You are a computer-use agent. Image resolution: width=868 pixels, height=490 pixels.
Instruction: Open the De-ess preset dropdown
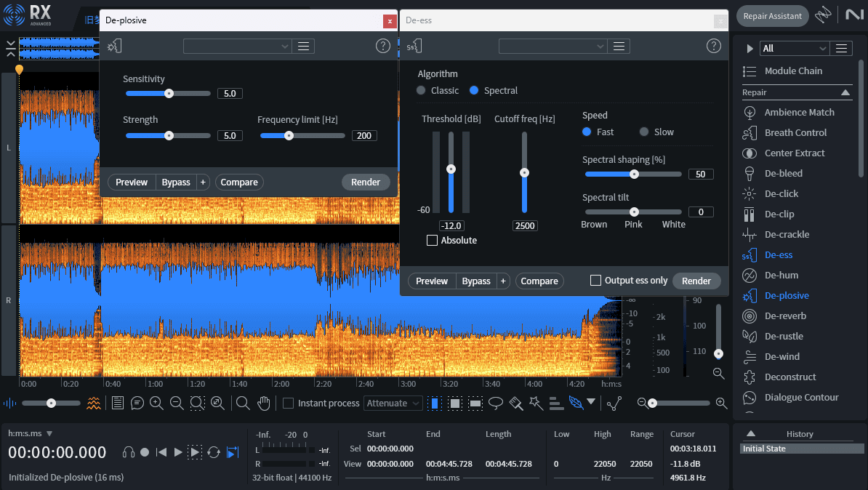coord(553,47)
